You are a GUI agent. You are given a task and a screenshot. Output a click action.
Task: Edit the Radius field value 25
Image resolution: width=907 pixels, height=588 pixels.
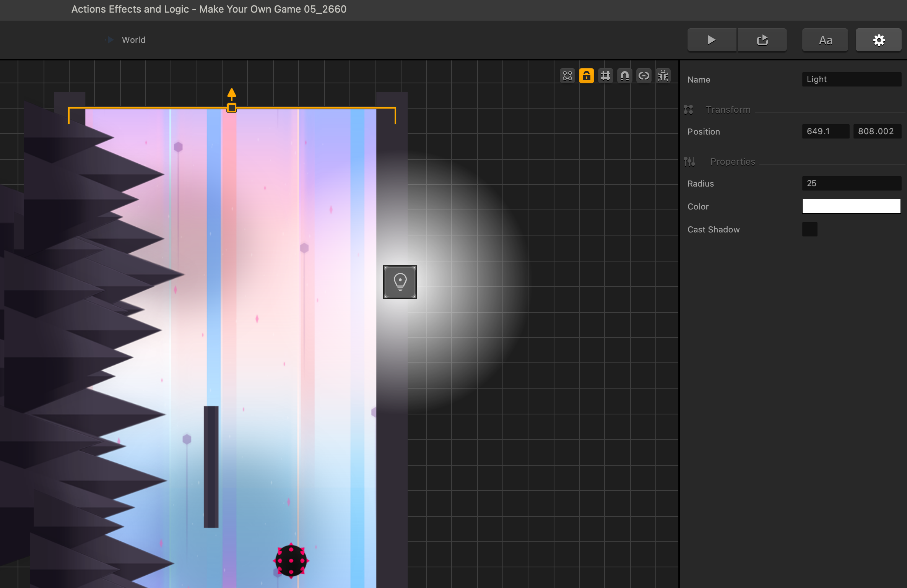(852, 183)
